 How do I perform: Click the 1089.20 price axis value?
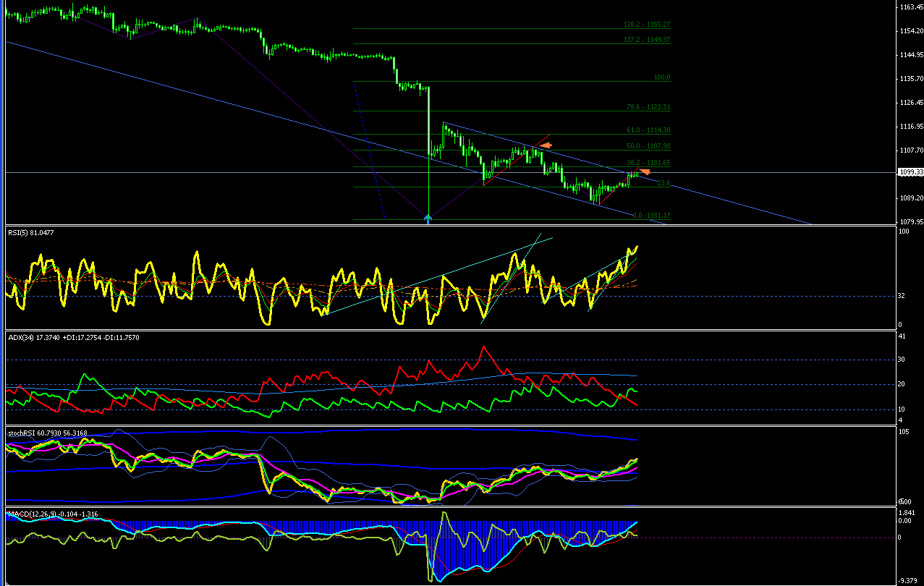coord(910,198)
